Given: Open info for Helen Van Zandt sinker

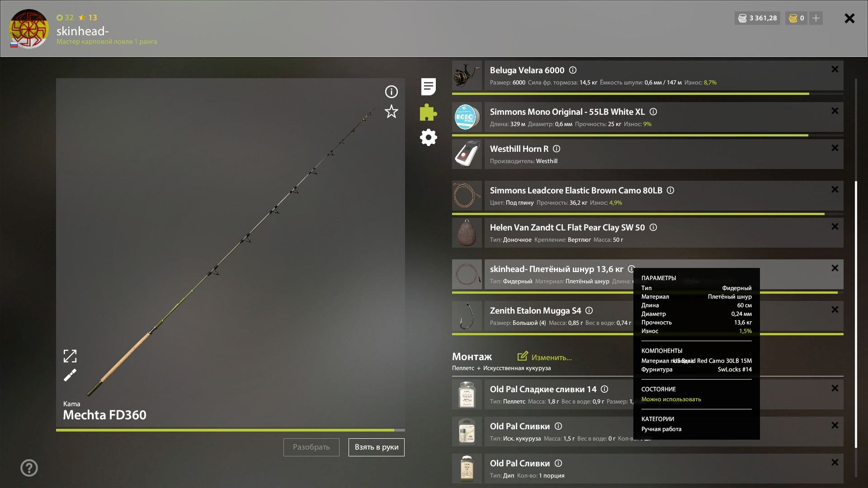Looking at the screenshot, I should pyautogui.click(x=654, y=228).
